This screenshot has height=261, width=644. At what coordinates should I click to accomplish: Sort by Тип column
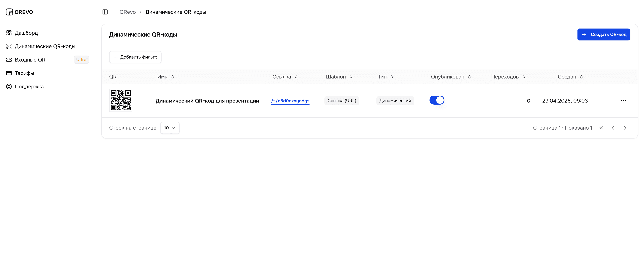(385, 77)
